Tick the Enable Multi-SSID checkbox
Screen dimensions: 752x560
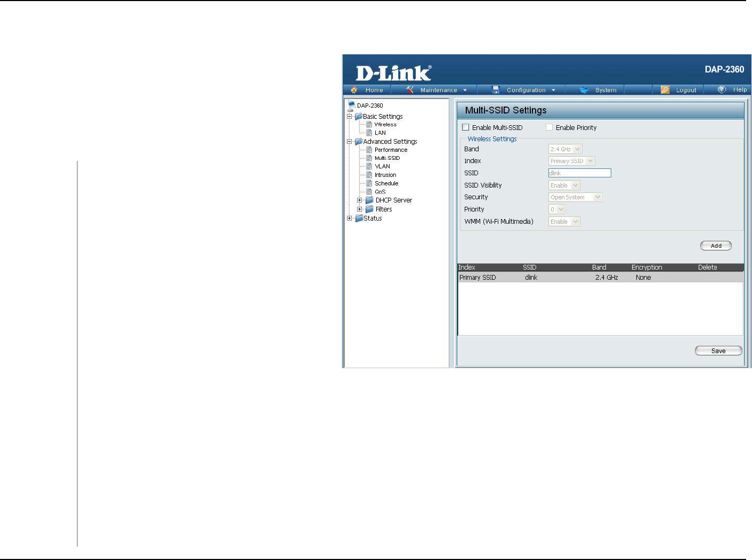(466, 127)
